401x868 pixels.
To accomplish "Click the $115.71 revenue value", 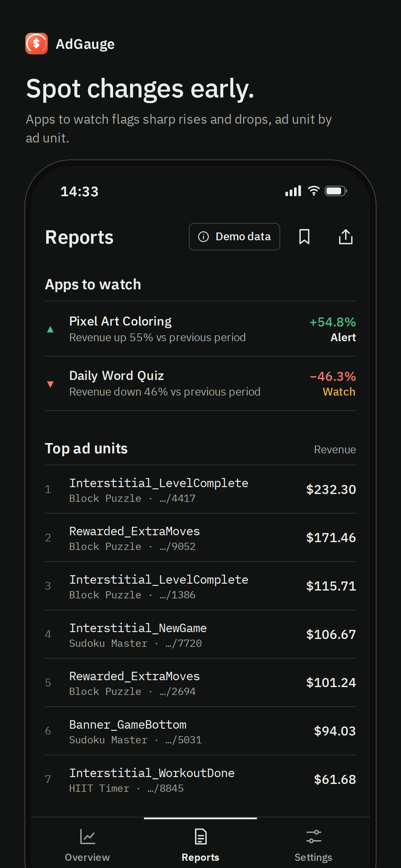I will [x=331, y=586].
